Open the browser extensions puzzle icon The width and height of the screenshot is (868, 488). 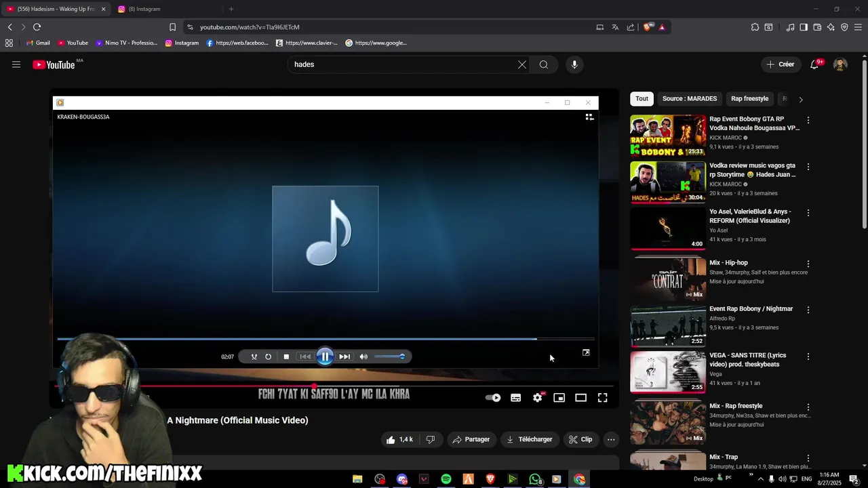tap(755, 27)
